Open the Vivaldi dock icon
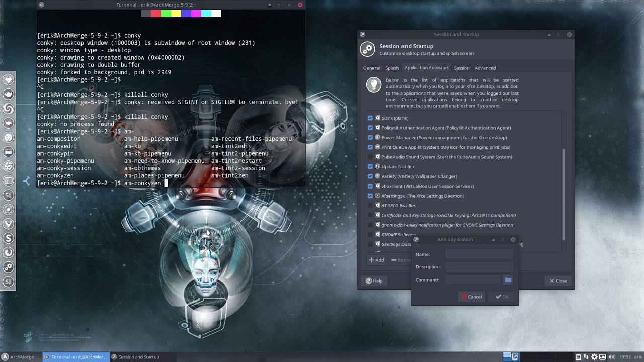 click(9, 224)
